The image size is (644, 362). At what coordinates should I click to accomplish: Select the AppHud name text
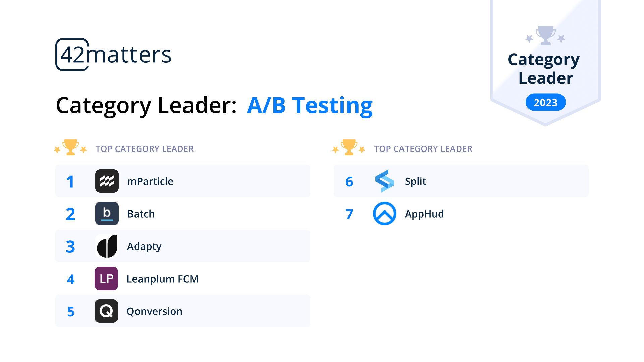[x=424, y=214]
